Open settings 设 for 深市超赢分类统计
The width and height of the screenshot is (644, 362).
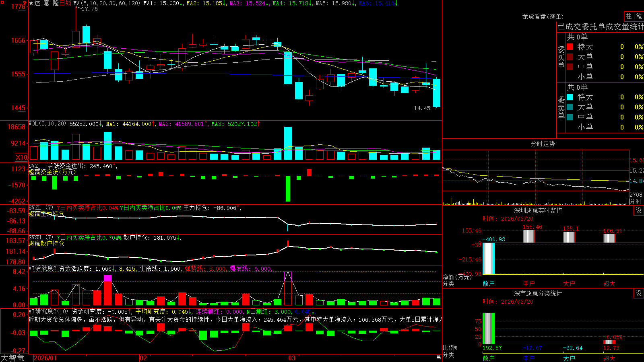tap(639, 293)
